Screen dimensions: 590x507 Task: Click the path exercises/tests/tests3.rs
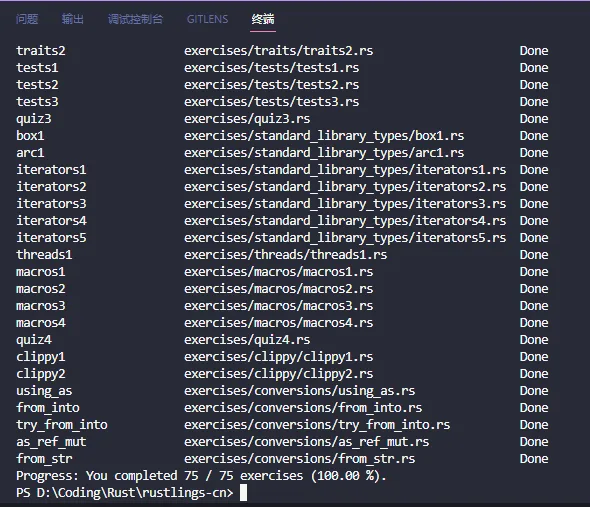[271, 101]
